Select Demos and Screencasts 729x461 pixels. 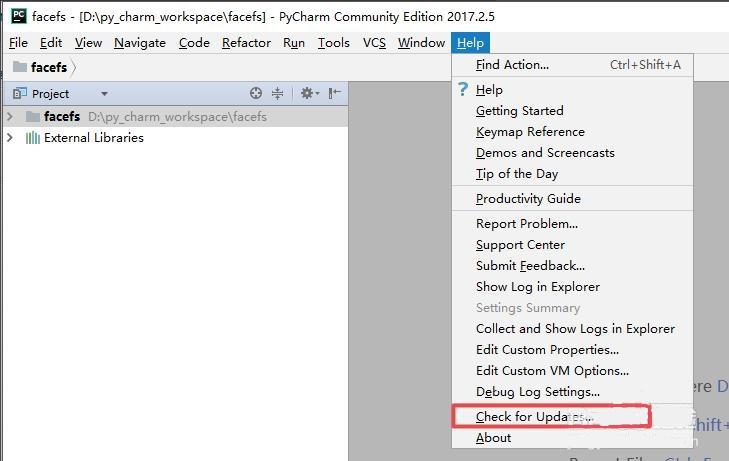pyautogui.click(x=572, y=152)
